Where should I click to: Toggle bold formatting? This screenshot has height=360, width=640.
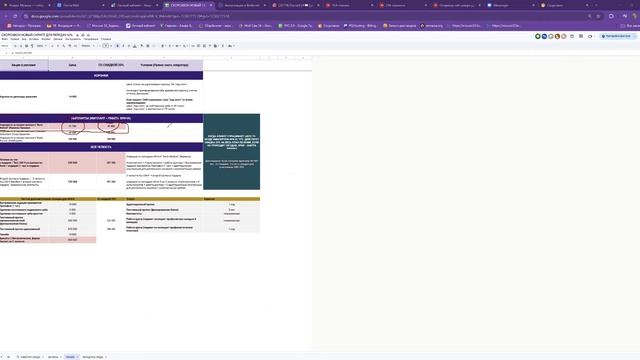[118, 46]
